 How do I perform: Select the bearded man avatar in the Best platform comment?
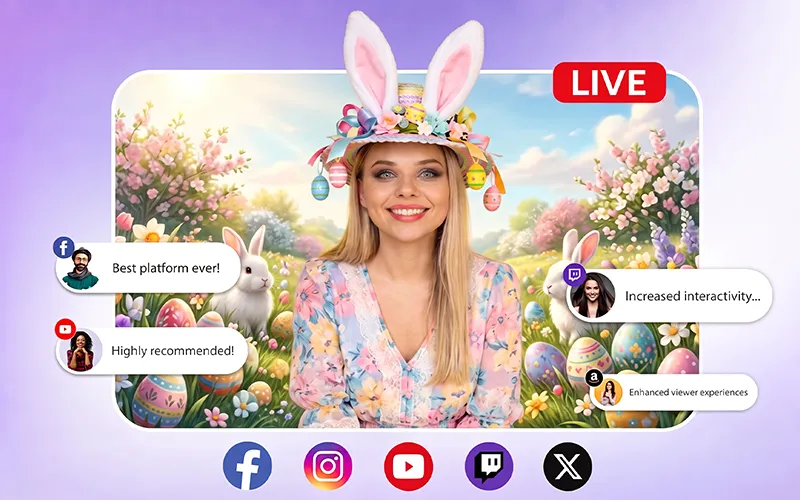81,268
